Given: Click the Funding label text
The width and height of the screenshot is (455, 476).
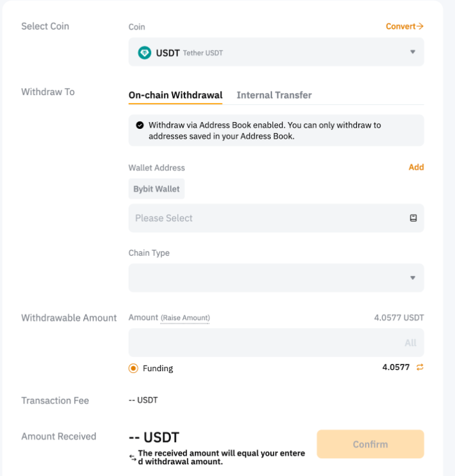Looking at the screenshot, I should click(x=158, y=369).
